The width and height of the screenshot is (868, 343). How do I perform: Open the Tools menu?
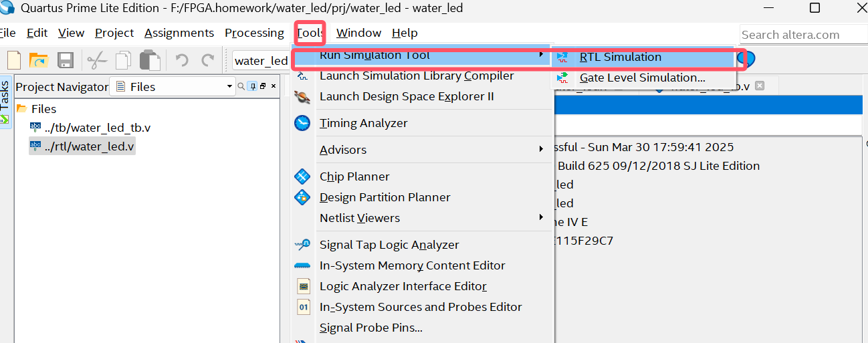(310, 33)
